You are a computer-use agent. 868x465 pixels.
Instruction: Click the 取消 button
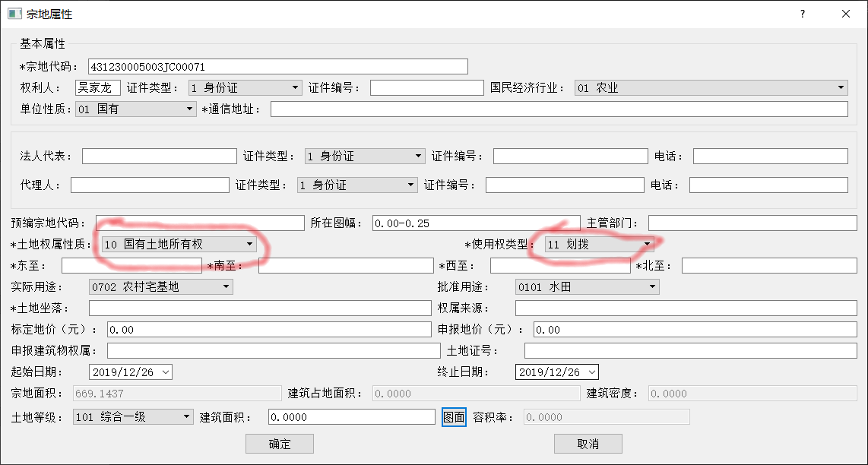tap(588, 444)
